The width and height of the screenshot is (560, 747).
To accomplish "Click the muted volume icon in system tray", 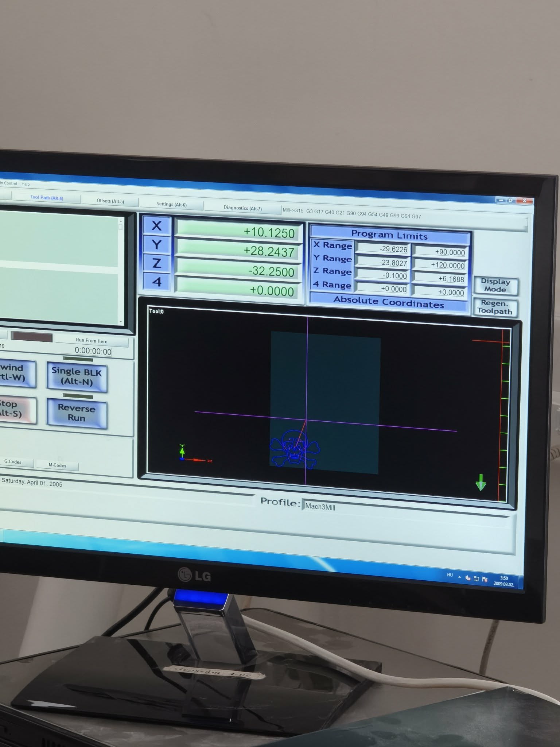I will click(468, 578).
